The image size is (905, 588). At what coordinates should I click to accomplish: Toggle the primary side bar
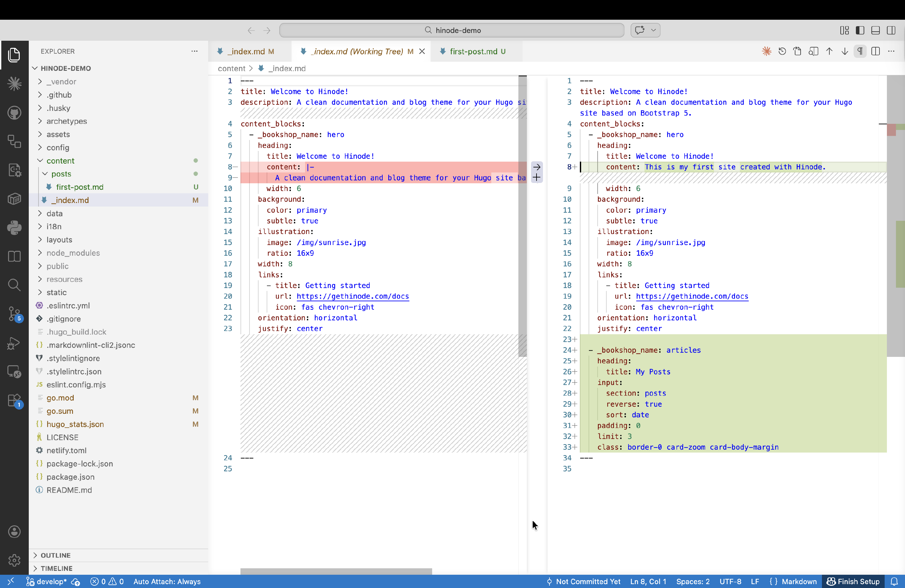point(860,30)
